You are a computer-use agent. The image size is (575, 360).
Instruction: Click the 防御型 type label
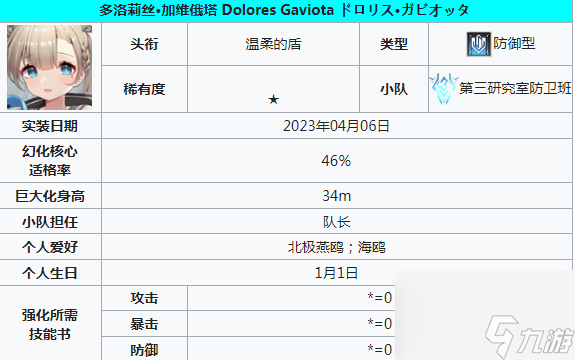(x=514, y=44)
